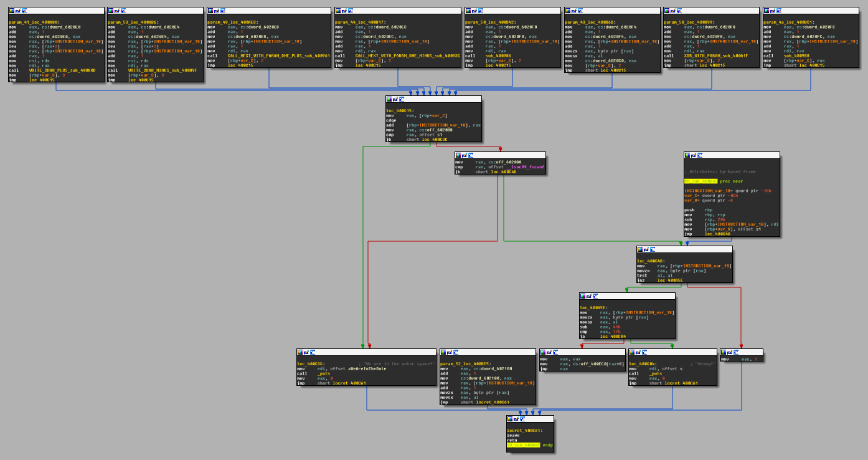Click the brush icon on the param_58_loc_400B99 block
Viewport: 868px width, 460px height.
coord(672,10)
